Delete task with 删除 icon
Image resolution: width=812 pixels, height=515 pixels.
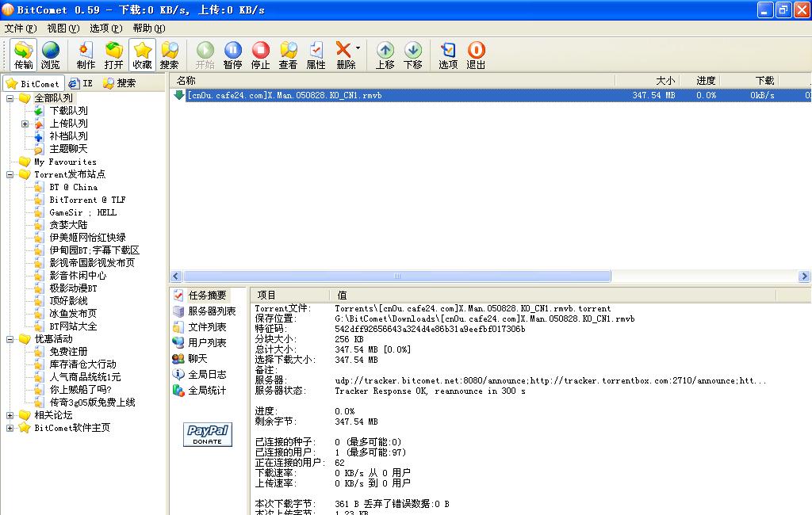pyautogui.click(x=344, y=55)
